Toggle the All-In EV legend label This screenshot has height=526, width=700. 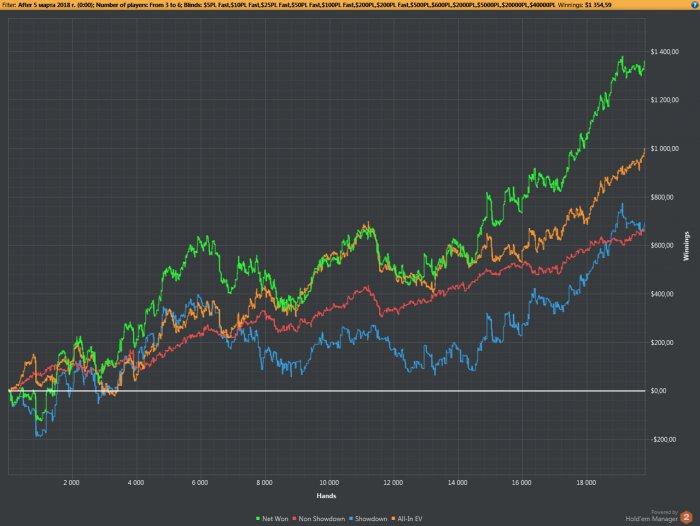409,518
